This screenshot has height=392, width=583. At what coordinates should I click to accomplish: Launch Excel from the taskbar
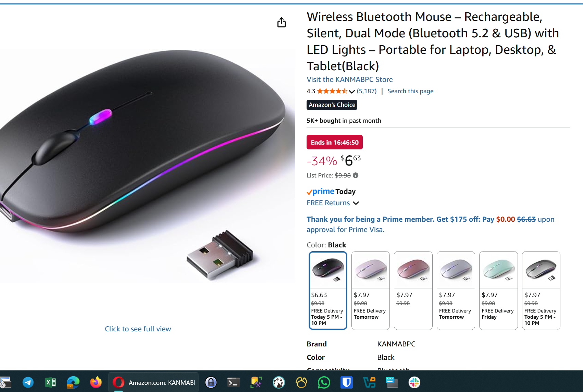coord(51,382)
